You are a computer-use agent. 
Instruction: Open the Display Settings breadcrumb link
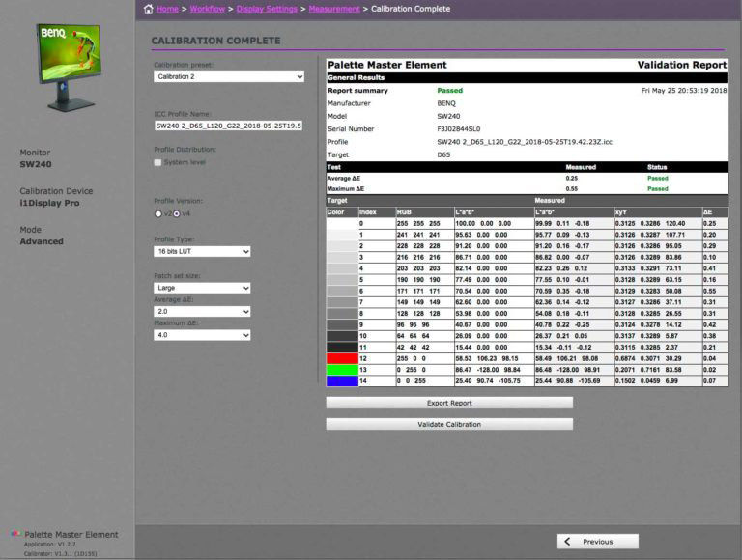click(267, 9)
